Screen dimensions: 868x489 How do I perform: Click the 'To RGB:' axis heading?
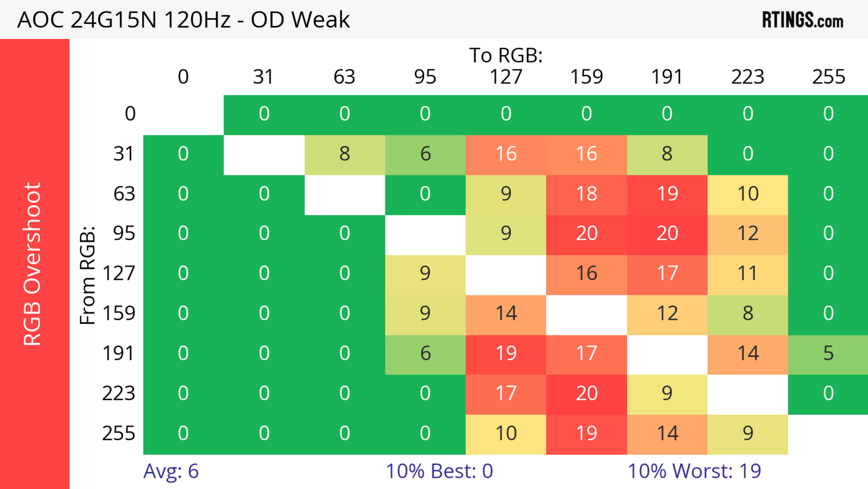click(506, 55)
